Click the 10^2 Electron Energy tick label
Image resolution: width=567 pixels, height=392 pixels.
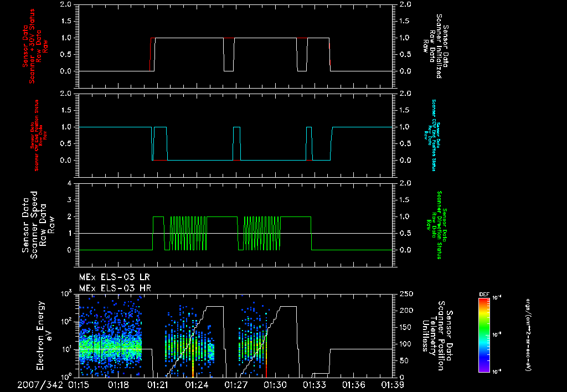pos(66,321)
